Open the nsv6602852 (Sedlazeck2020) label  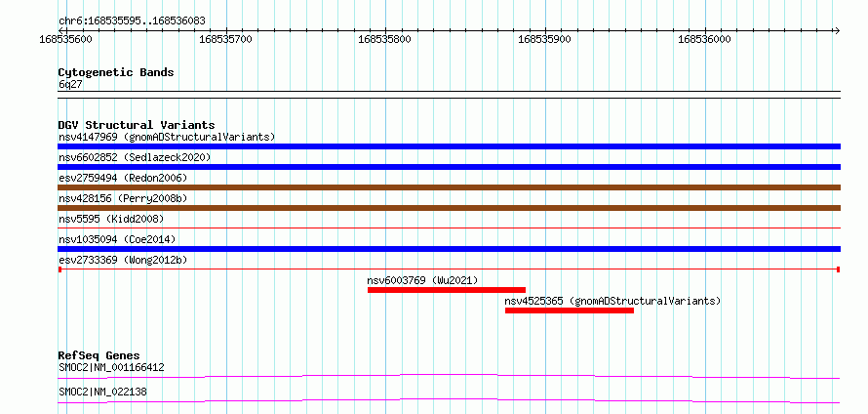pyautogui.click(x=135, y=157)
